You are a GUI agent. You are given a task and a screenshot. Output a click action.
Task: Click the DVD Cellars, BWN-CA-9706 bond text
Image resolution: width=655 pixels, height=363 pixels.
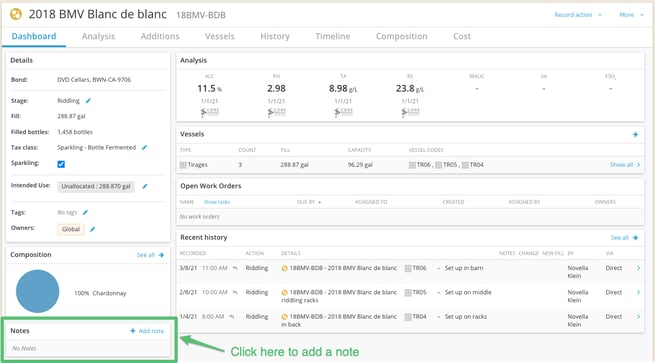94,79
